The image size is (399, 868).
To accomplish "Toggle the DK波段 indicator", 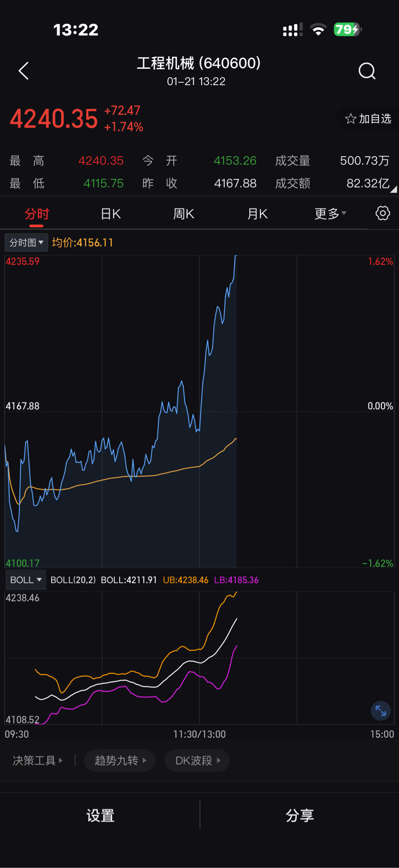I will (197, 761).
